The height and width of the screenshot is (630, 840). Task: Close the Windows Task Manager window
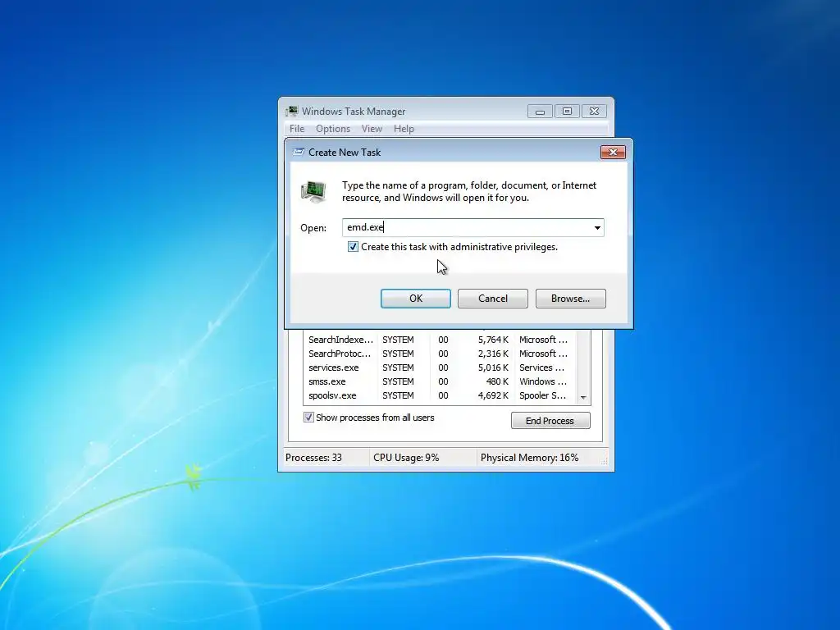[x=594, y=112]
